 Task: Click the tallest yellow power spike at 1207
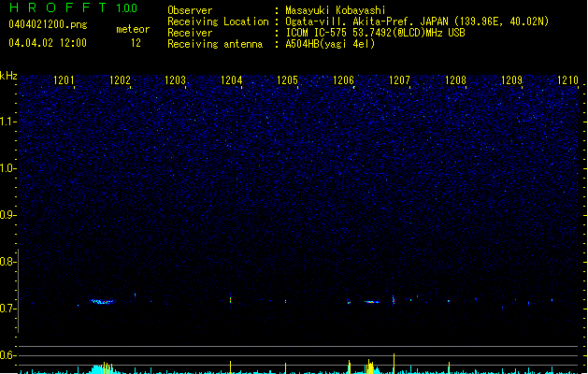tap(394, 364)
